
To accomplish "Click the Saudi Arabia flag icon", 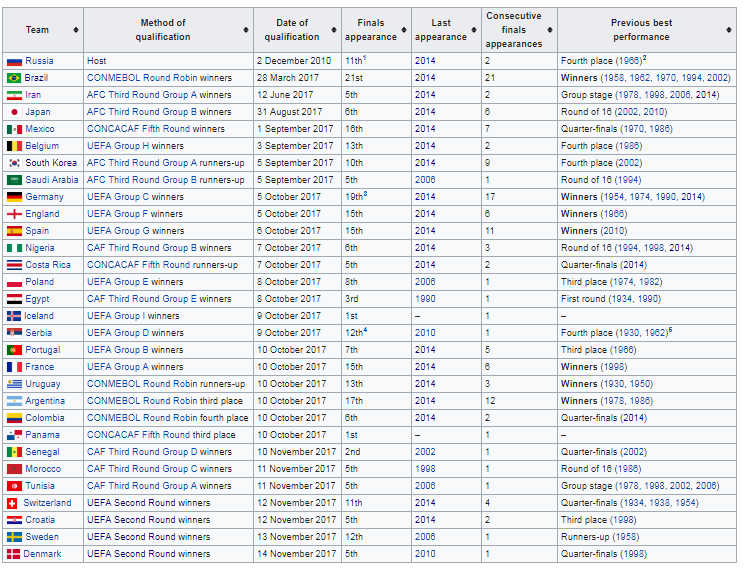I will 14,180.
